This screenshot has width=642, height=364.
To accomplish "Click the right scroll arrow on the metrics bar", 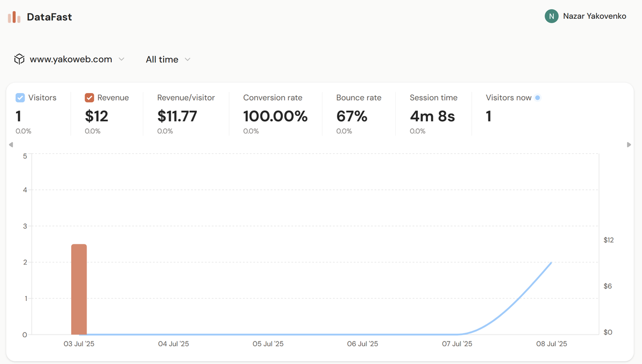I will 630,144.
